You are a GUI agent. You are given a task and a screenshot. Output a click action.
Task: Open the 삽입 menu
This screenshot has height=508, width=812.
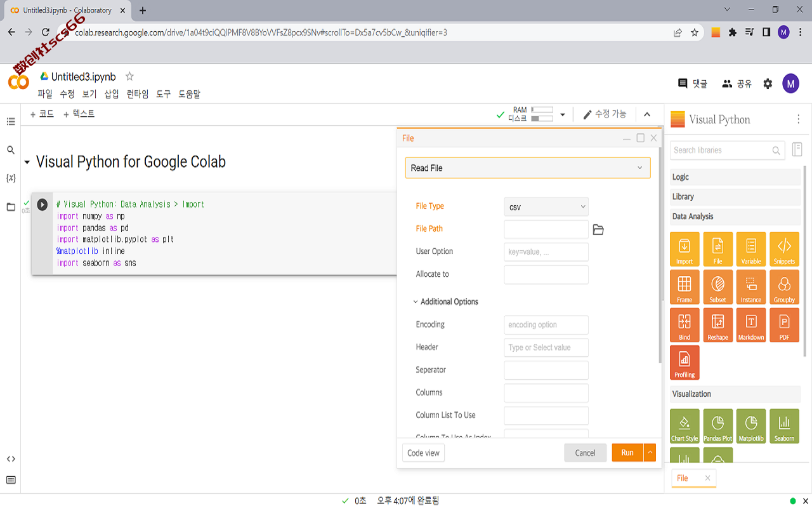[112, 94]
